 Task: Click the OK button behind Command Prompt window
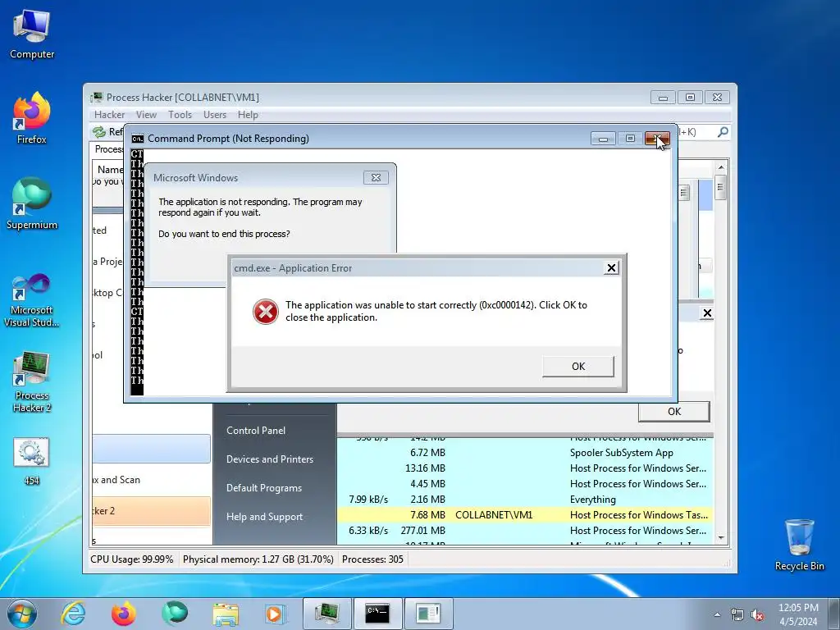click(x=674, y=412)
